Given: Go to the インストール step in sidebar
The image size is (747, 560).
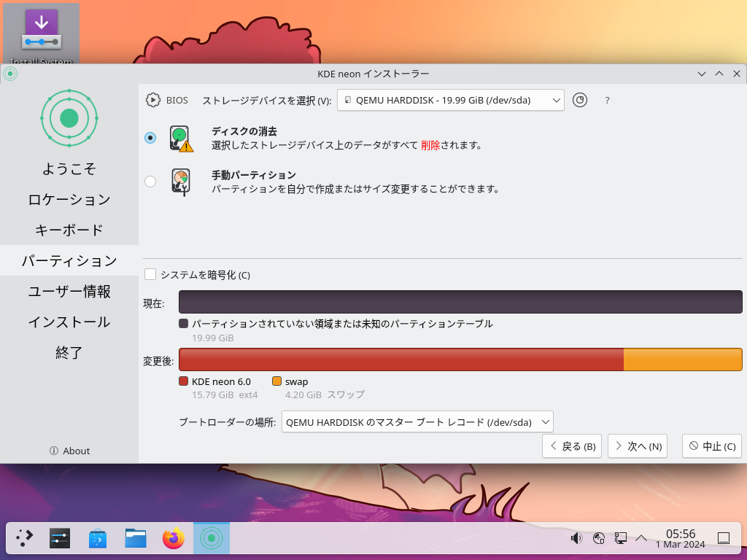Looking at the screenshot, I should [69, 322].
